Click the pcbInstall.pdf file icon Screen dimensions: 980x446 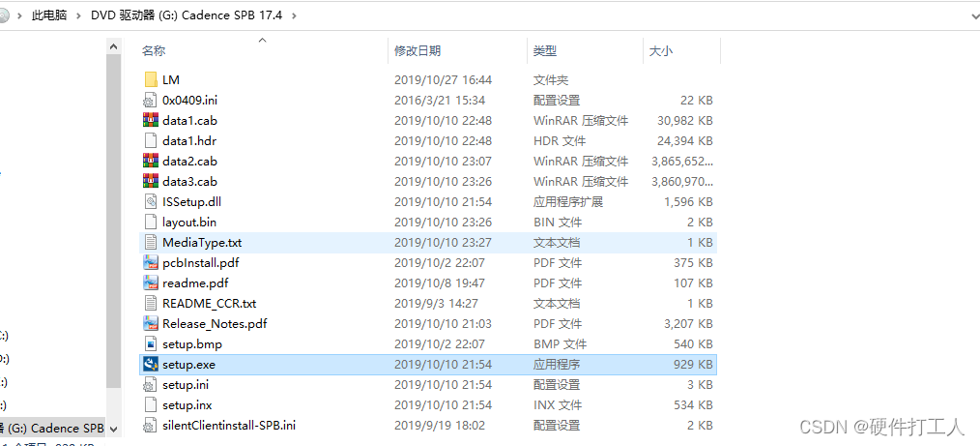[x=150, y=263]
